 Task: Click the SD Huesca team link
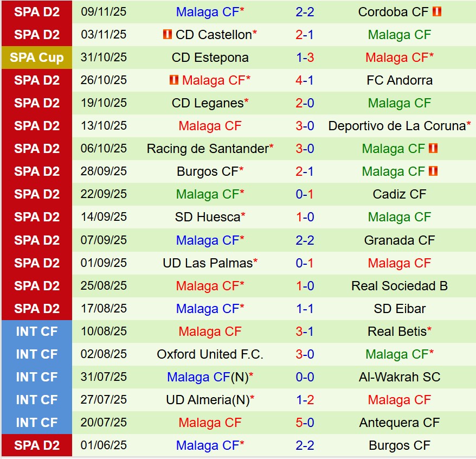(208, 217)
